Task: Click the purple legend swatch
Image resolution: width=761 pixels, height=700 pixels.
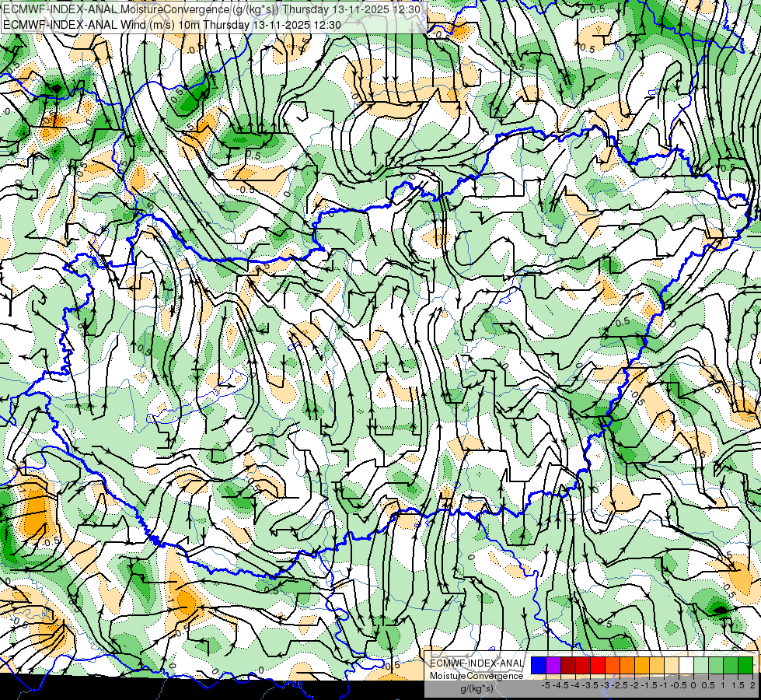Action: (x=553, y=666)
